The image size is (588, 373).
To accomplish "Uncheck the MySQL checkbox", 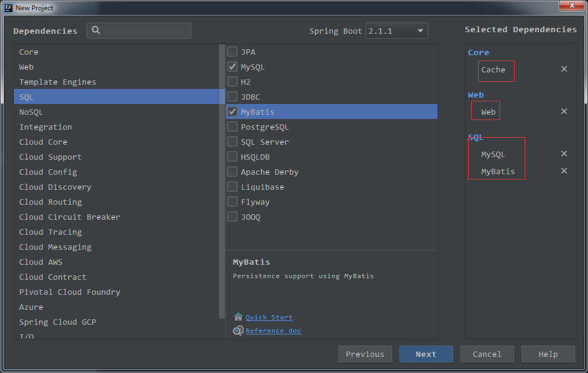I will coord(232,66).
